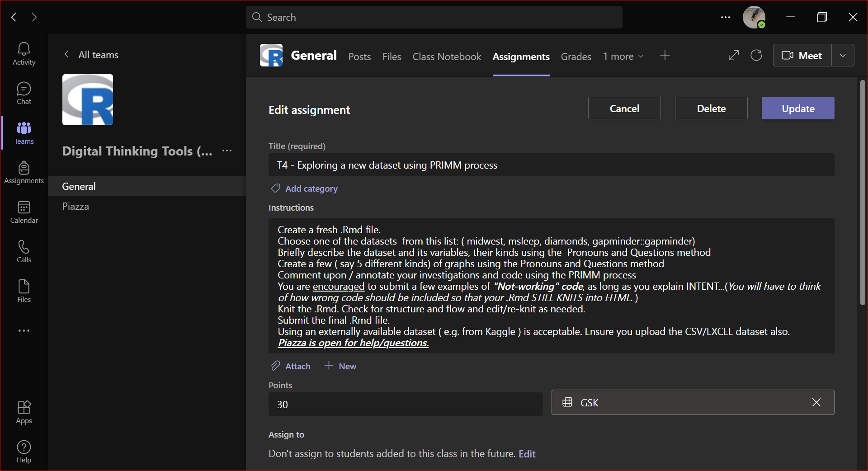Open the Class Notebook tab
The image size is (868, 471).
click(x=447, y=57)
